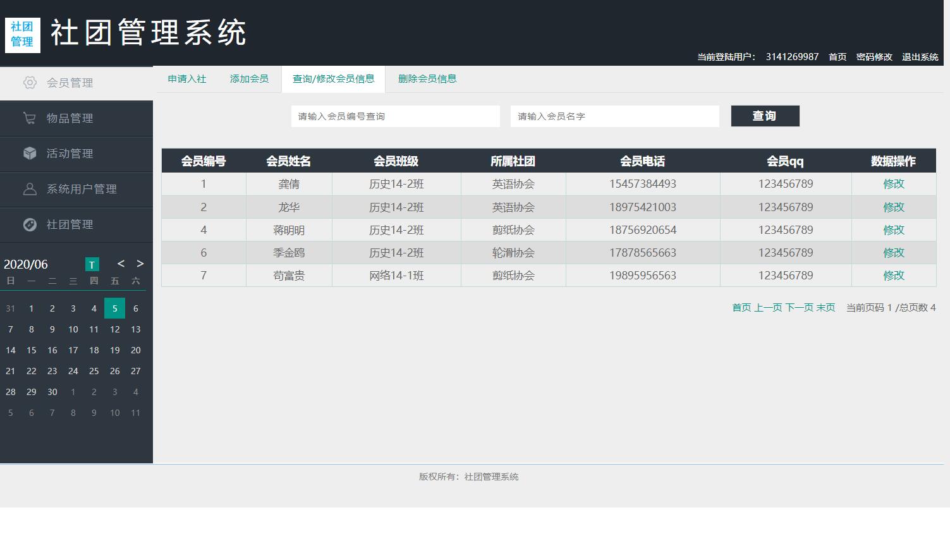Open 密码修改 from the top menu
950x560 pixels.
874,56
